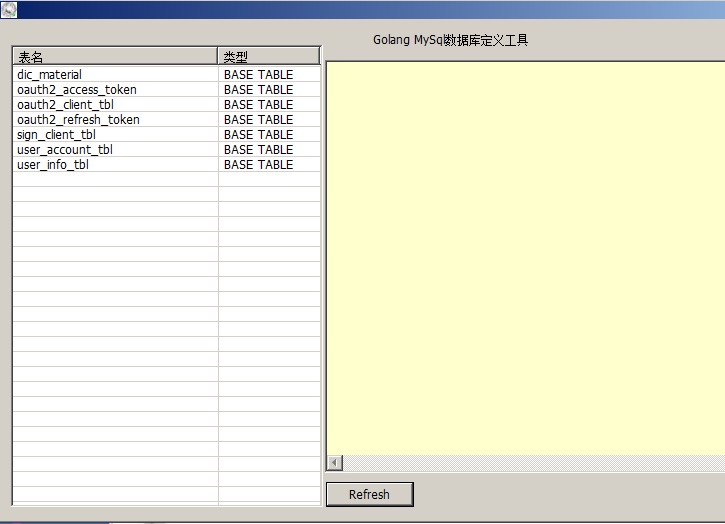Click BASE TABLE type cell for oauth2_client_tbl
This screenshot has height=524, width=725.
point(258,105)
